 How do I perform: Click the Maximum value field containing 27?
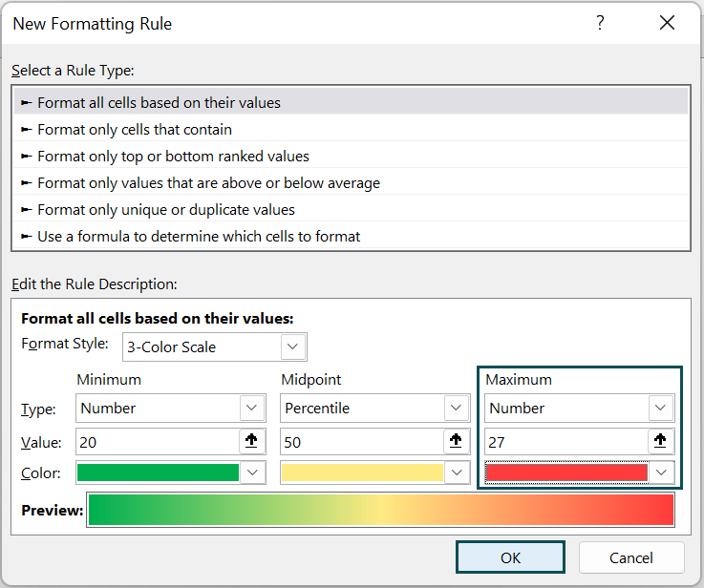pyautogui.click(x=566, y=442)
